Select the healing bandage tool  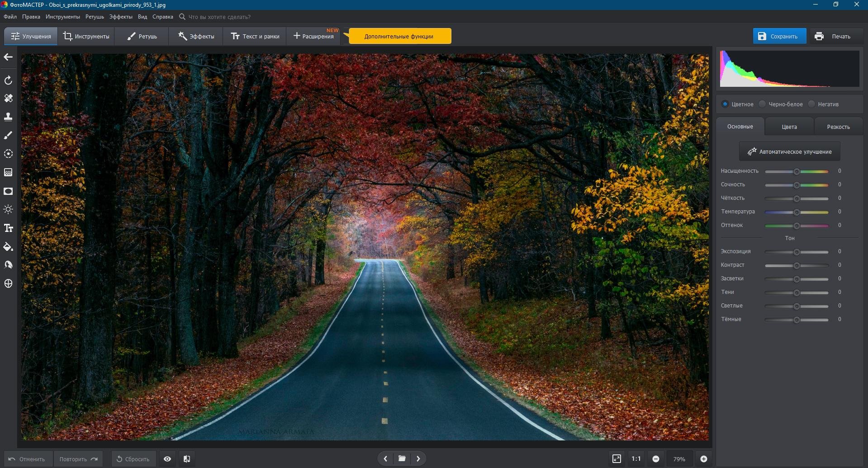pos(8,98)
